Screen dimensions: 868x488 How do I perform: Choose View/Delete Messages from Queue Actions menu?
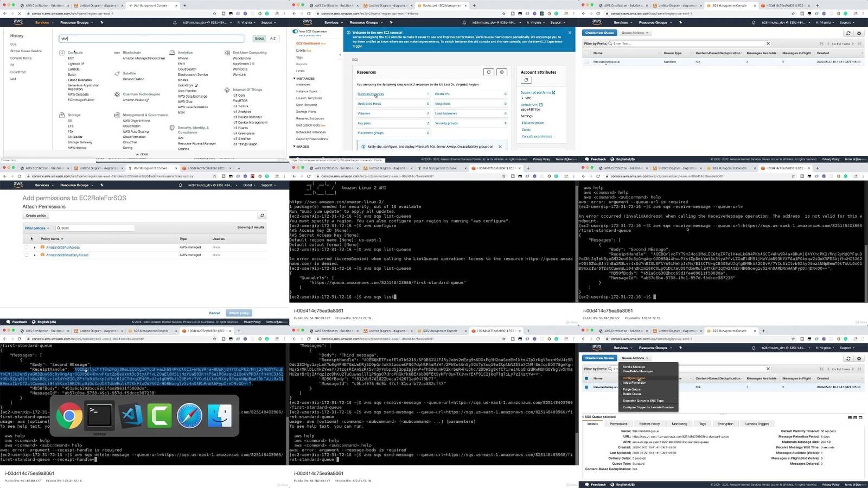(x=637, y=371)
